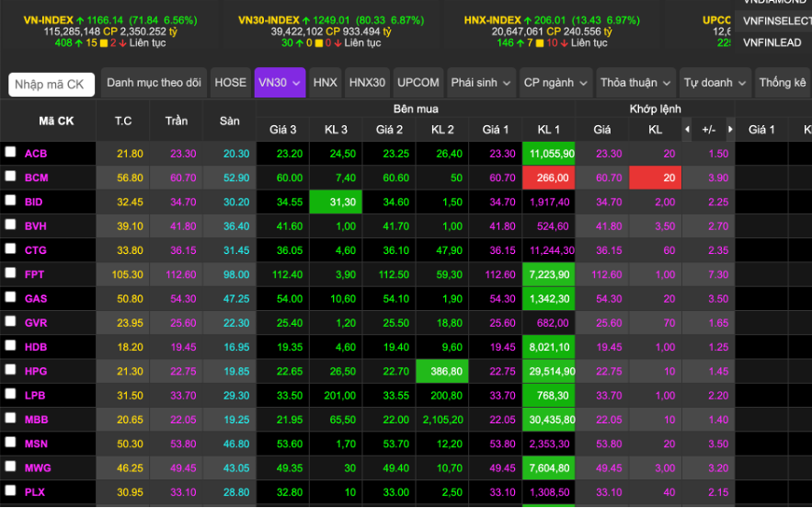The width and height of the screenshot is (812, 508).
Task: Toggle the MSN row checkbox
Action: point(10,442)
